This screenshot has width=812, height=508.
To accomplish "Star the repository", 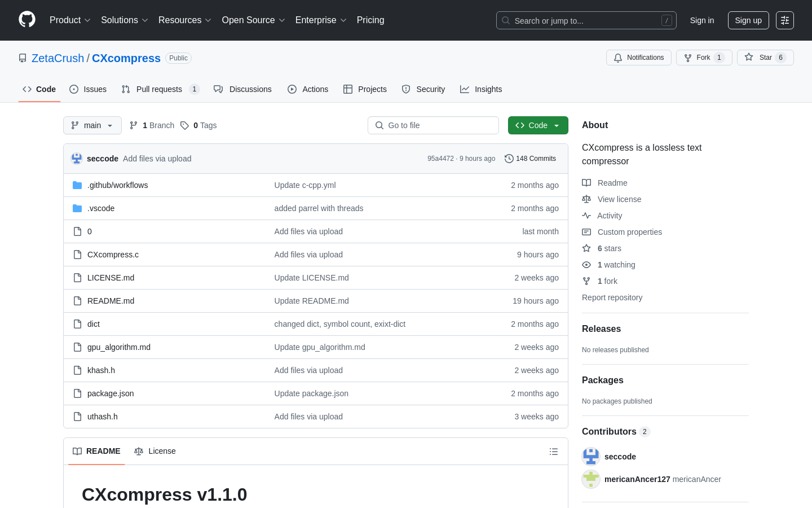I will tap(765, 58).
